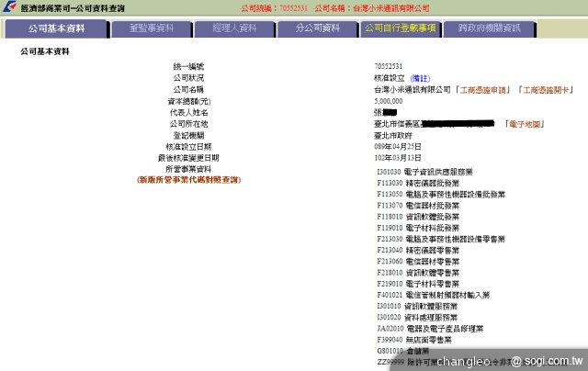Viewport: 588px width, 371px height.
Task: Click the 代表人姓名 field label
Action: click(x=189, y=112)
